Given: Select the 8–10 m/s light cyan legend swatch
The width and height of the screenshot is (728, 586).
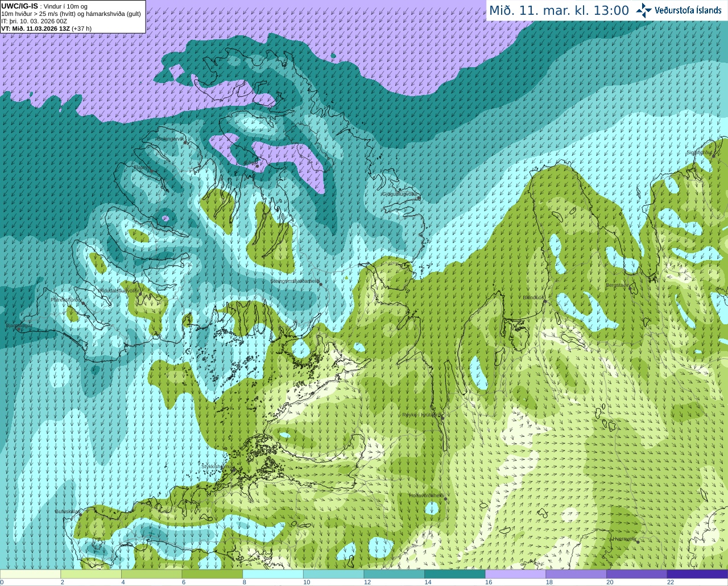Looking at the screenshot, I should tap(273, 574).
